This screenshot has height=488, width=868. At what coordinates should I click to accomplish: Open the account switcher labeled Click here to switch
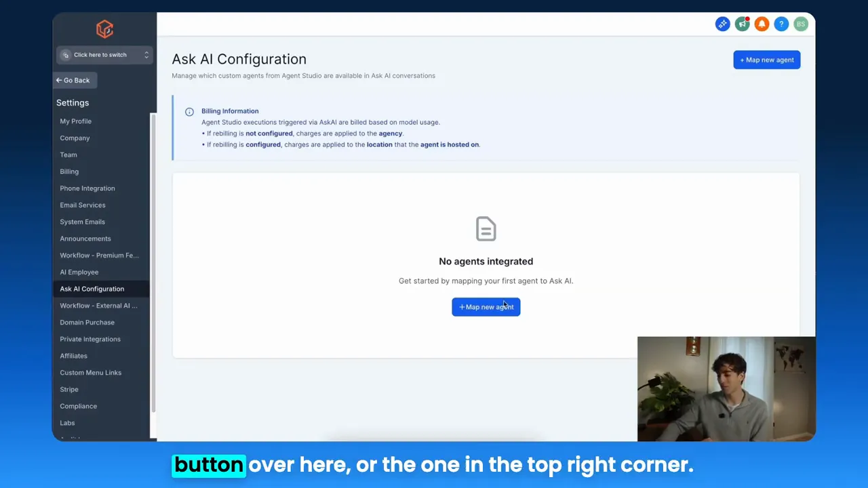pos(100,55)
